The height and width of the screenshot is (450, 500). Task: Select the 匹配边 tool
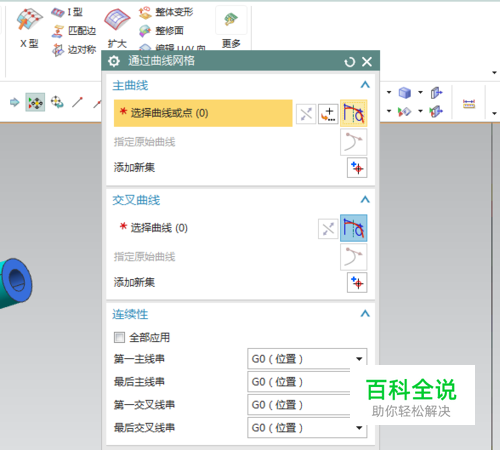tap(74, 31)
